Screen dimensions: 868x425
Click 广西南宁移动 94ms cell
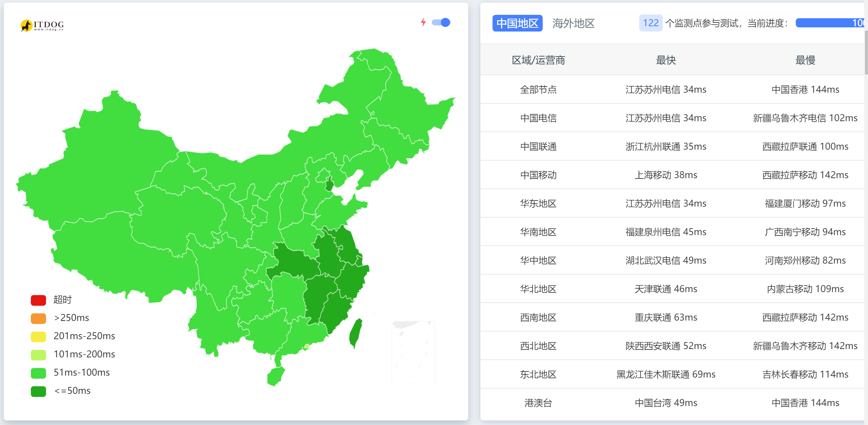805,232
